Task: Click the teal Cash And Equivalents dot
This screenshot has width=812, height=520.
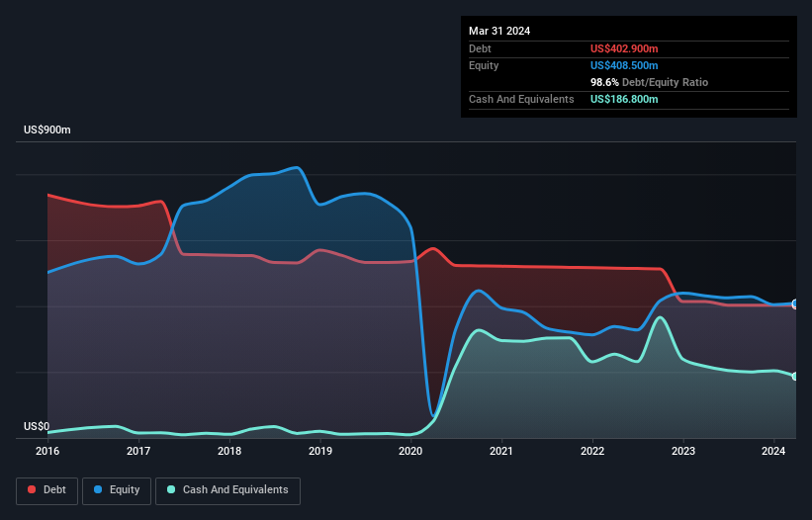Action: click(171, 489)
